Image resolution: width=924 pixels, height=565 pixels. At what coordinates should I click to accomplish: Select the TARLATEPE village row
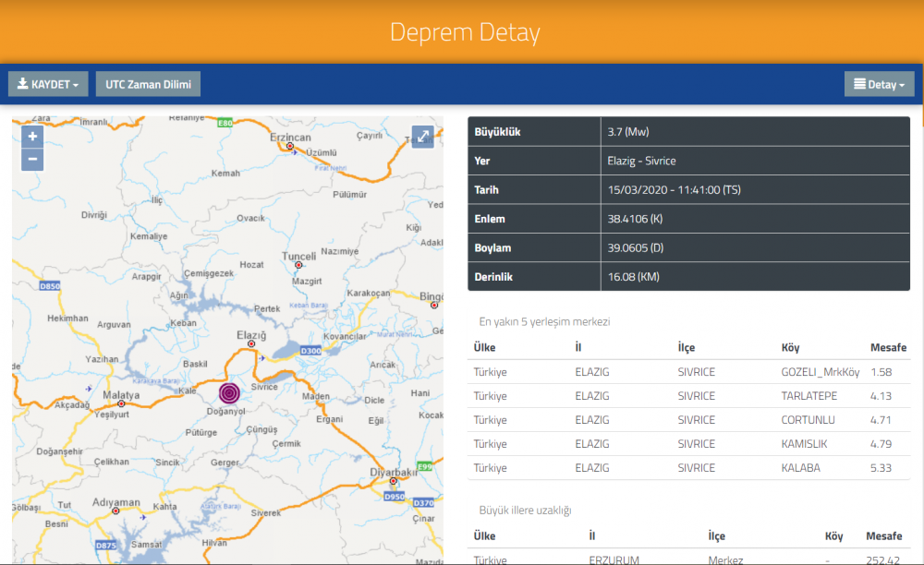coord(688,396)
